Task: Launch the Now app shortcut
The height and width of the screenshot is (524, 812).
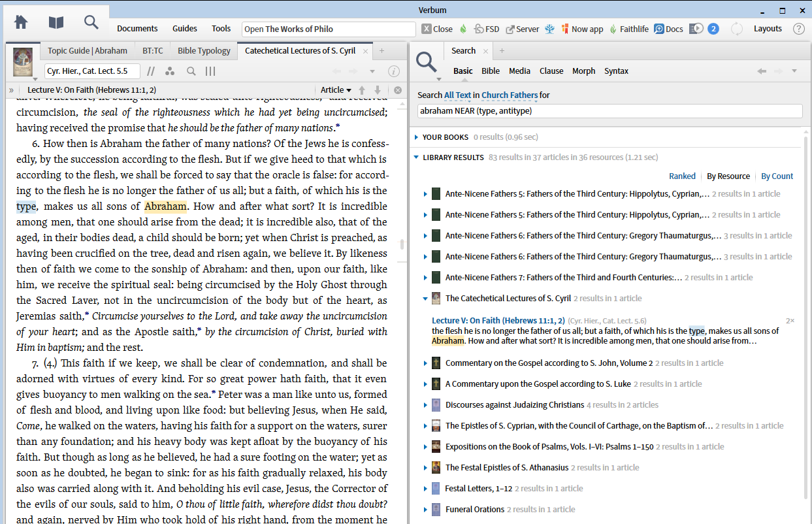Action: click(x=582, y=29)
